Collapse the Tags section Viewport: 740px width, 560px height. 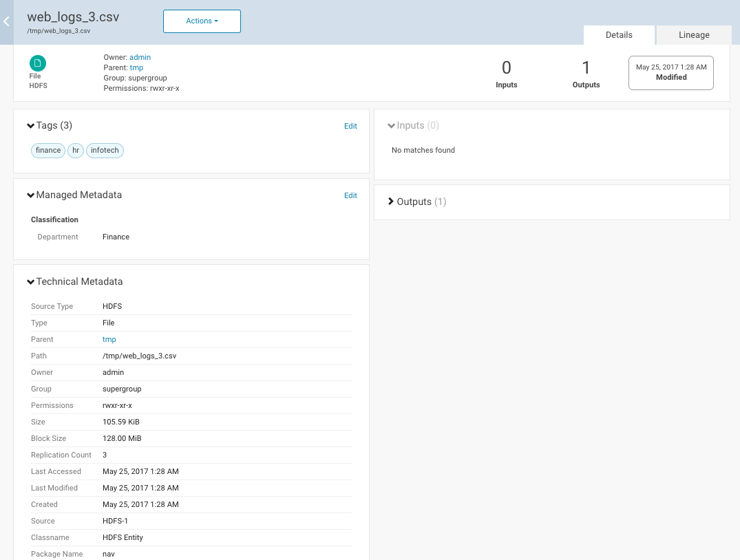click(x=31, y=125)
